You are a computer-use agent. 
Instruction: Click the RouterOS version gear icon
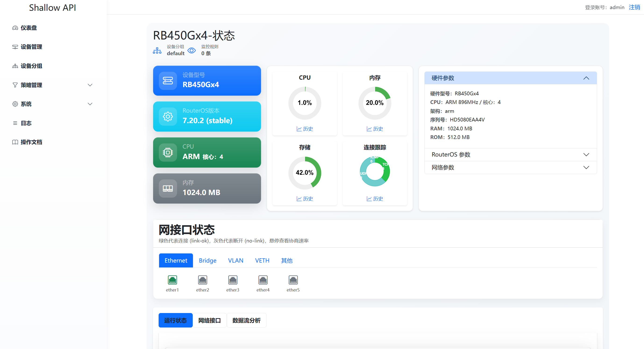pos(168,116)
